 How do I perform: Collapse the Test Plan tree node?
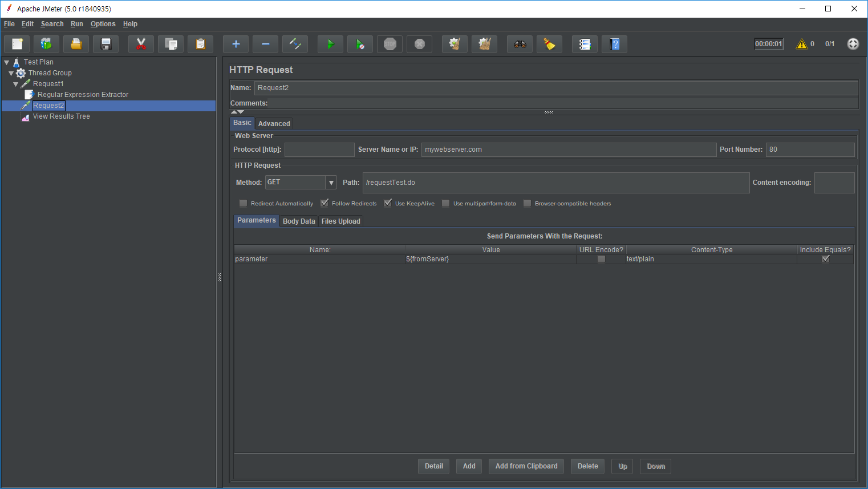click(7, 62)
